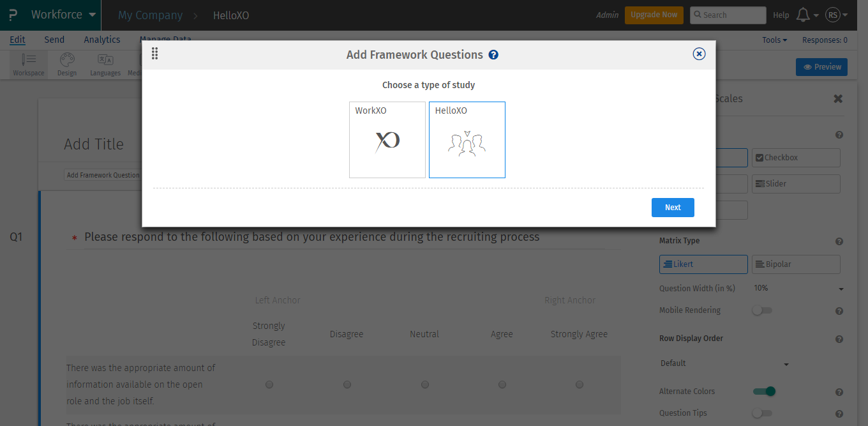Enable Question Tips
This screenshot has width=868, height=426.
click(763, 413)
